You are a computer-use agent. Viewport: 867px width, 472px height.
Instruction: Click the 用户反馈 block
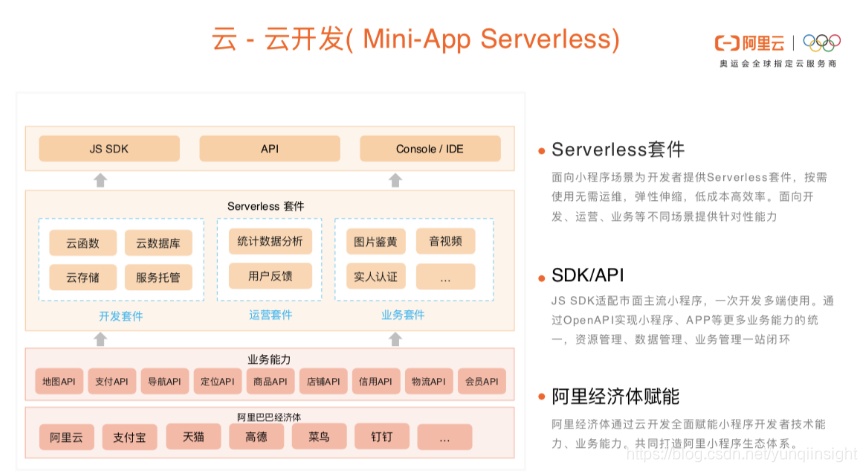[x=270, y=276]
